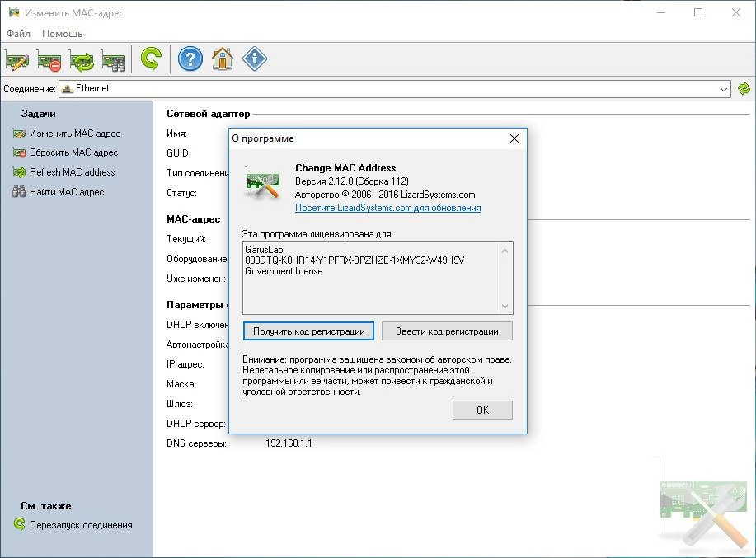
Task: Click the Government license text line
Action: pos(284,271)
